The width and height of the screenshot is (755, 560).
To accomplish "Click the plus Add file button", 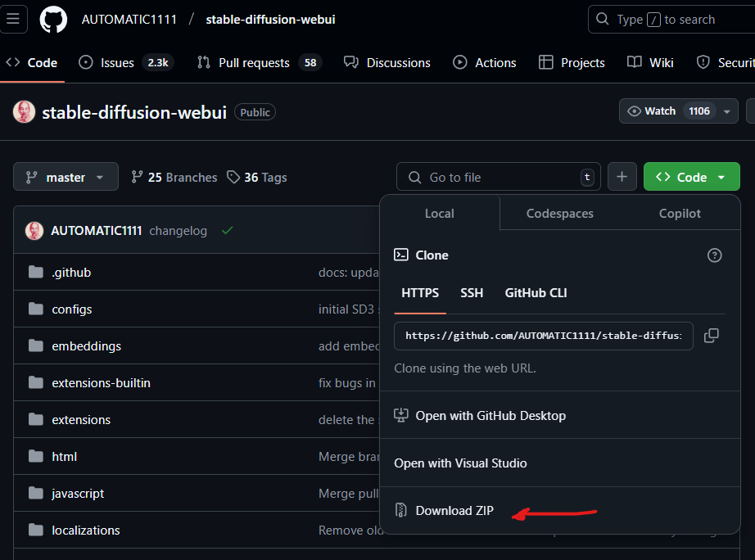I will click(x=622, y=177).
